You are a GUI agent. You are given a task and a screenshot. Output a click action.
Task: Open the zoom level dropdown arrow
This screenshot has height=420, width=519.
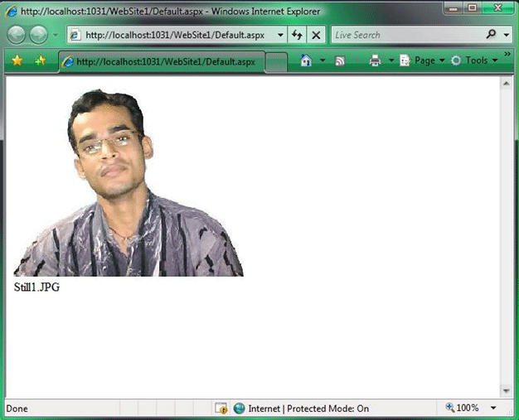pyautogui.click(x=493, y=408)
